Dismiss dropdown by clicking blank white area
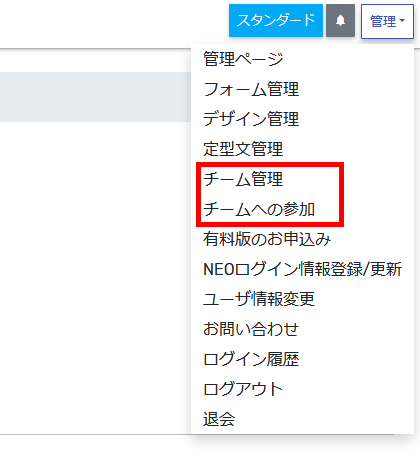Viewport: 420px width, 471px height. tap(95, 267)
